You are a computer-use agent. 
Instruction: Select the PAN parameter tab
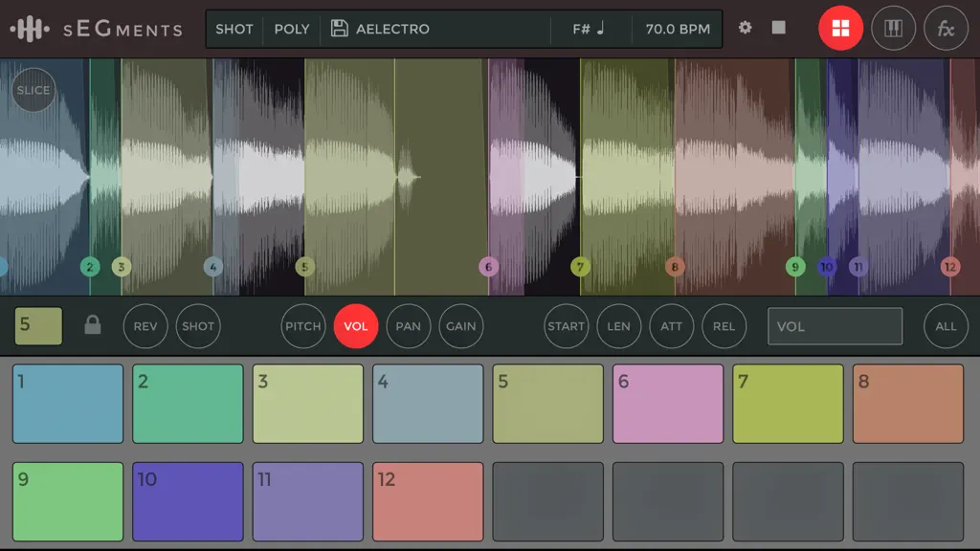coord(408,326)
